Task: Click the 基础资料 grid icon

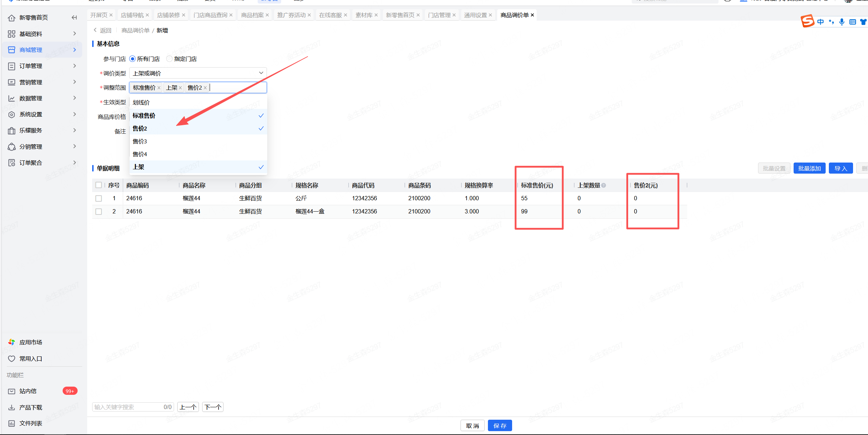Action: tap(11, 34)
